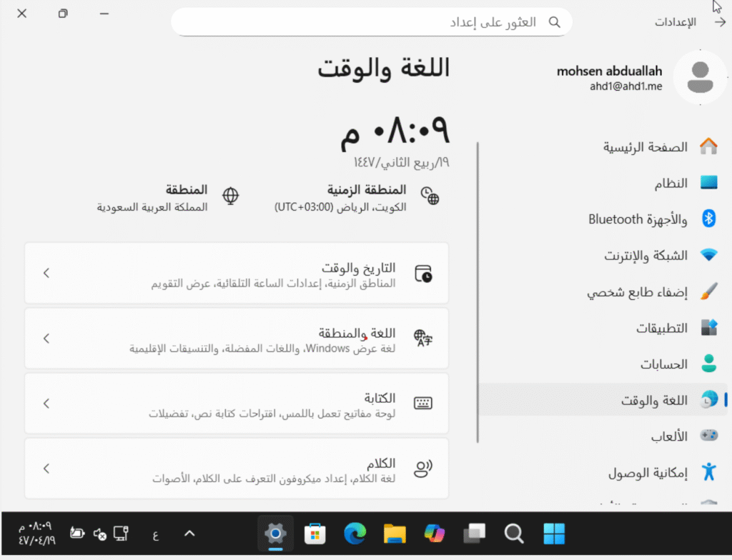Click the back arrow next to Settings title
This screenshot has height=560, width=732.
(719, 22)
